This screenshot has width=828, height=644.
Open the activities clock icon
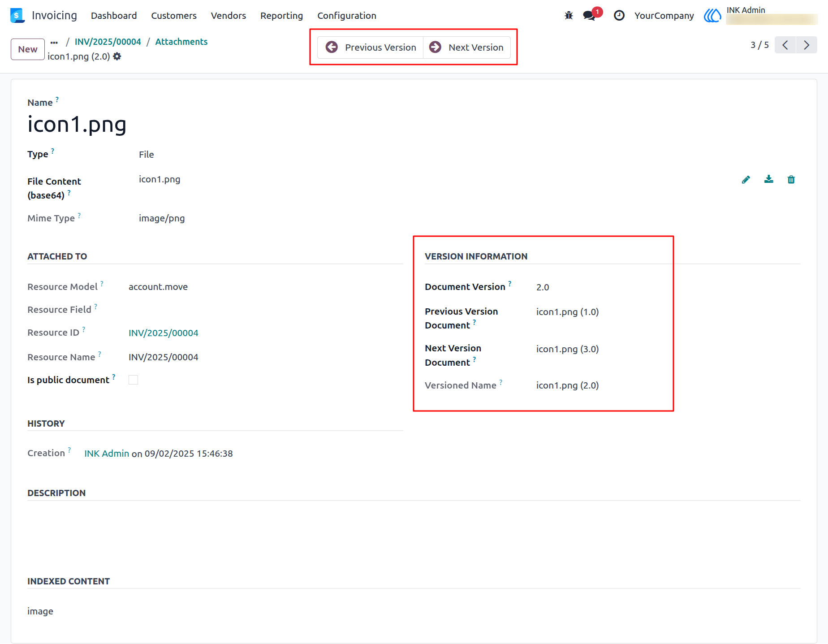coord(619,16)
